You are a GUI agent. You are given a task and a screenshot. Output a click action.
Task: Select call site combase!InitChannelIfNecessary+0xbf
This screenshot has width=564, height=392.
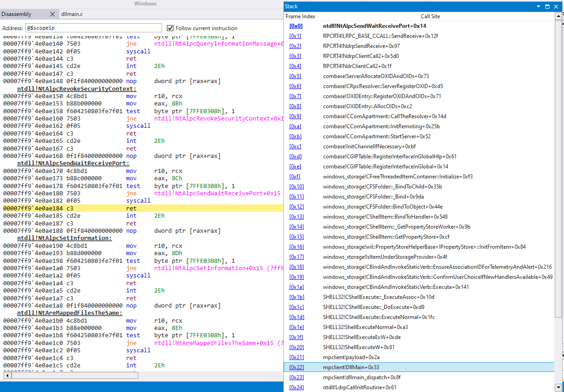click(370, 146)
